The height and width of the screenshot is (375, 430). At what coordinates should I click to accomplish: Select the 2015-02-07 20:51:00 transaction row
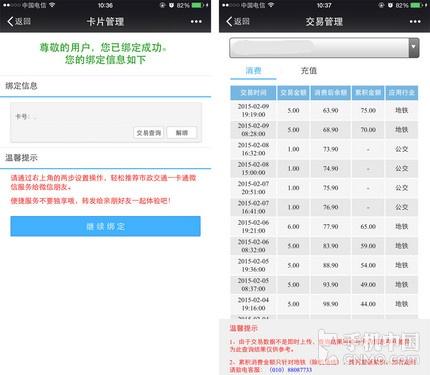pyautogui.click(x=324, y=188)
